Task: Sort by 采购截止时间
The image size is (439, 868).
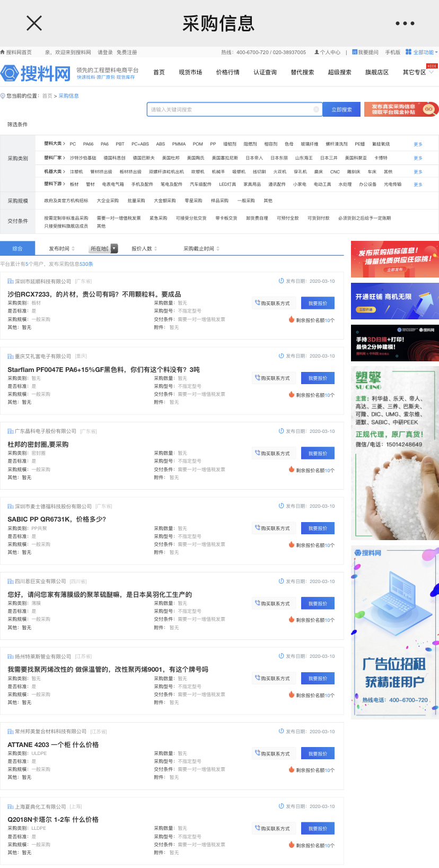Action: [x=201, y=248]
